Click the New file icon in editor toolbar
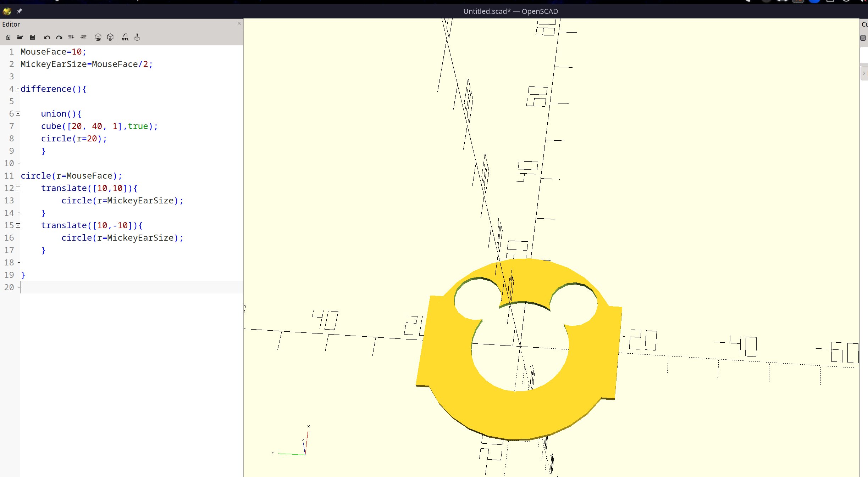The image size is (868, 477). (8, 37)
